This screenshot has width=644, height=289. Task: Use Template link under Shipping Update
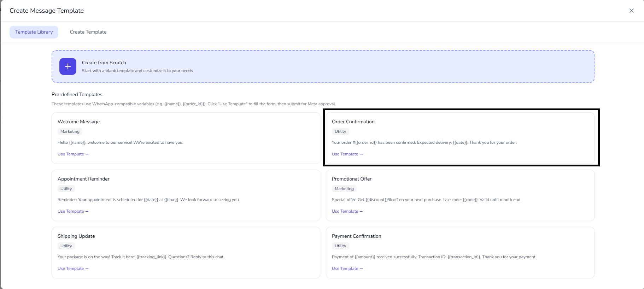(x=73, y=269)
